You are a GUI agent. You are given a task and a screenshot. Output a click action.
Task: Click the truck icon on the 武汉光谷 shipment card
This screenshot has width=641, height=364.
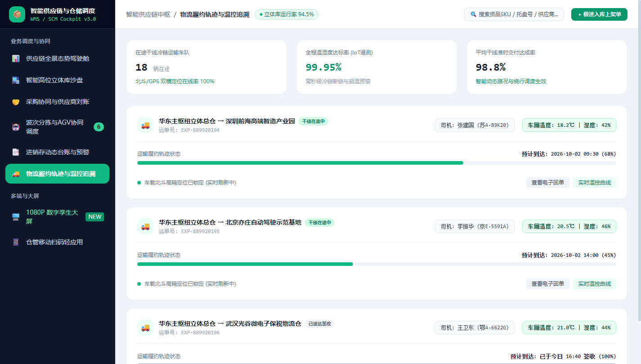pos(145,328)
